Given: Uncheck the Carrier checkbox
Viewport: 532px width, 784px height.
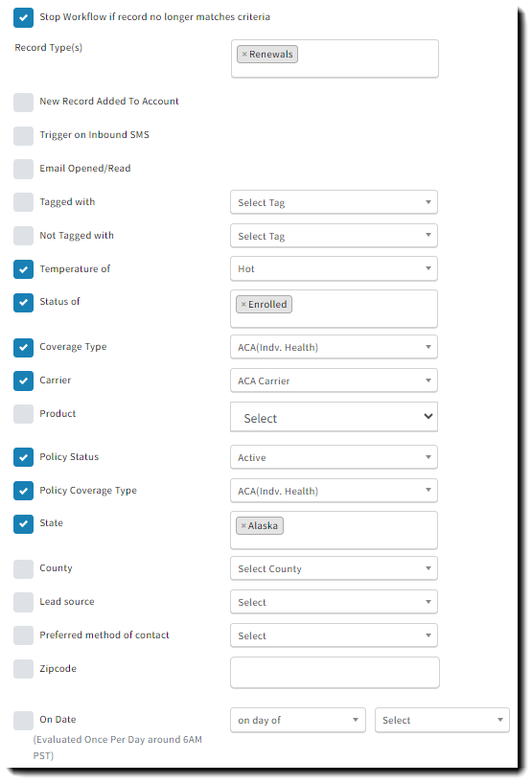Looking at the screenshot, I should pyautogui.click(x=24, y=381).
